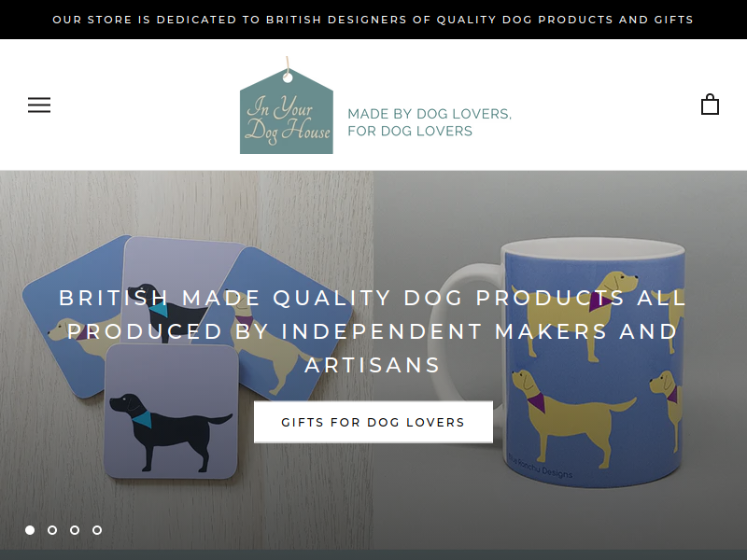Switch to the second slide dot

52,530
